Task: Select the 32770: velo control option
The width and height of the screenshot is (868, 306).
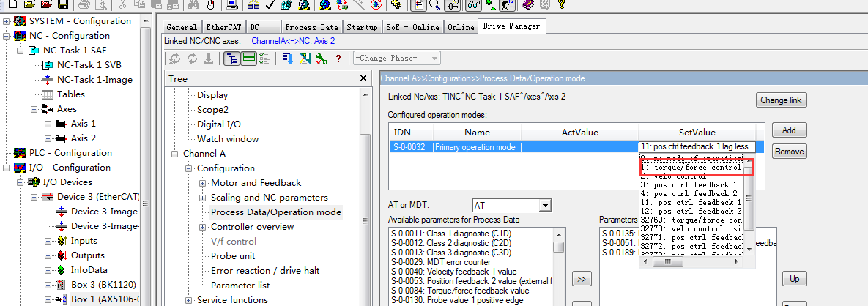Action: pyautogui.click(x=691, y=228)
